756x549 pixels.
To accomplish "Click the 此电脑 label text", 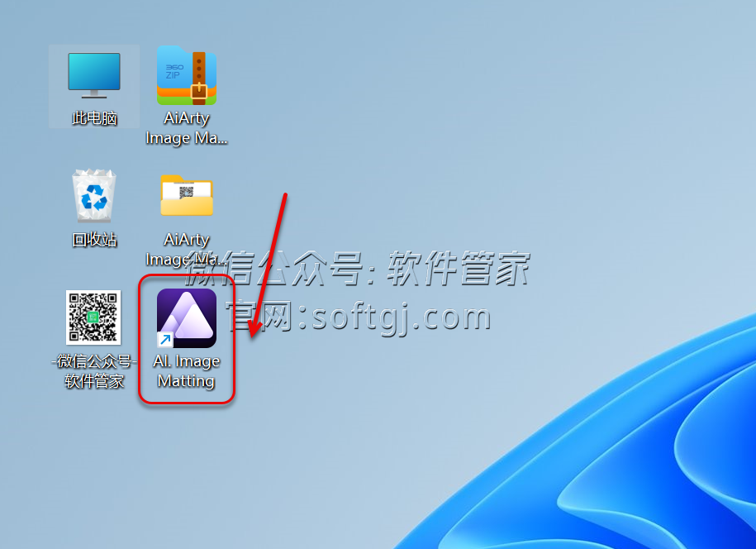I will click(94, 118).
